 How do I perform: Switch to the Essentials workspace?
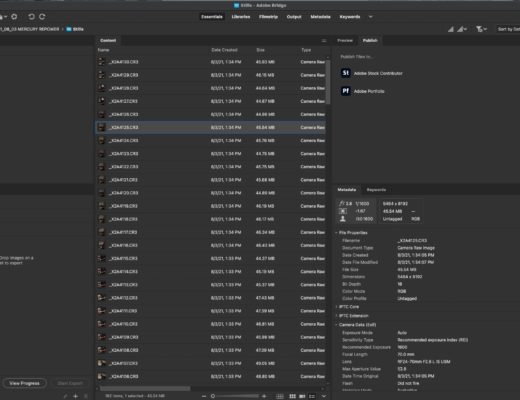pos(212,17)
